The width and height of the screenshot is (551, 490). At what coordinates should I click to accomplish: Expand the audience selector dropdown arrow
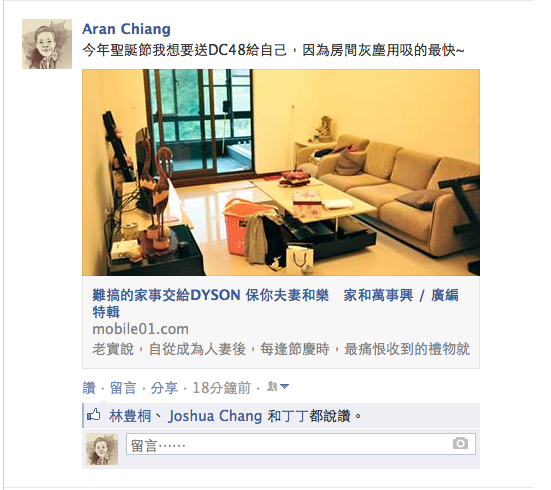pyautogui.click(x=285, y=387)
